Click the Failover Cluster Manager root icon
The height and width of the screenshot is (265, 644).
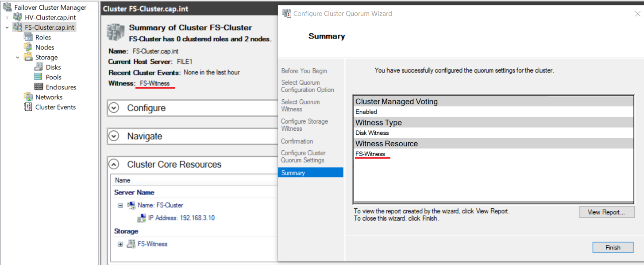7,7
